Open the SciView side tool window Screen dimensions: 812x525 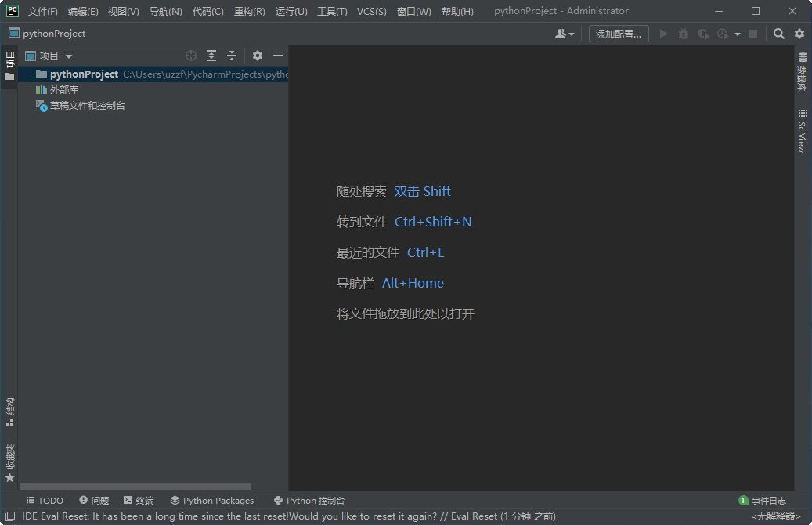(x=802, y=131)
